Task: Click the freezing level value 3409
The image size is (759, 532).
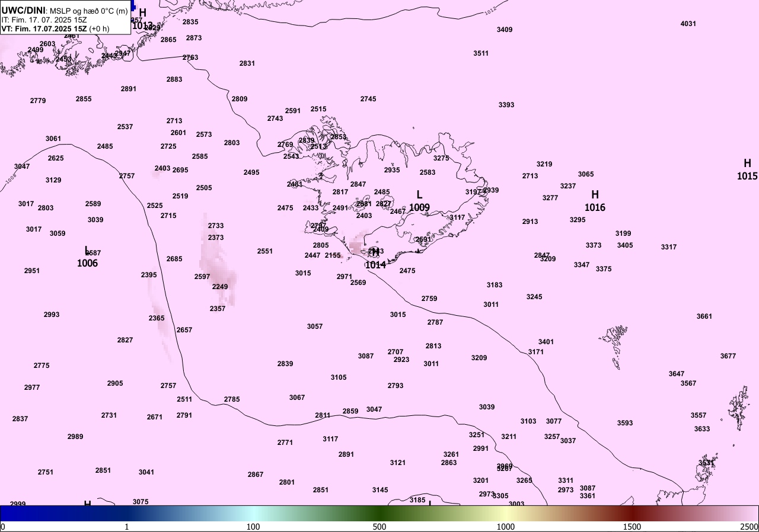Action: pos(505,30)
